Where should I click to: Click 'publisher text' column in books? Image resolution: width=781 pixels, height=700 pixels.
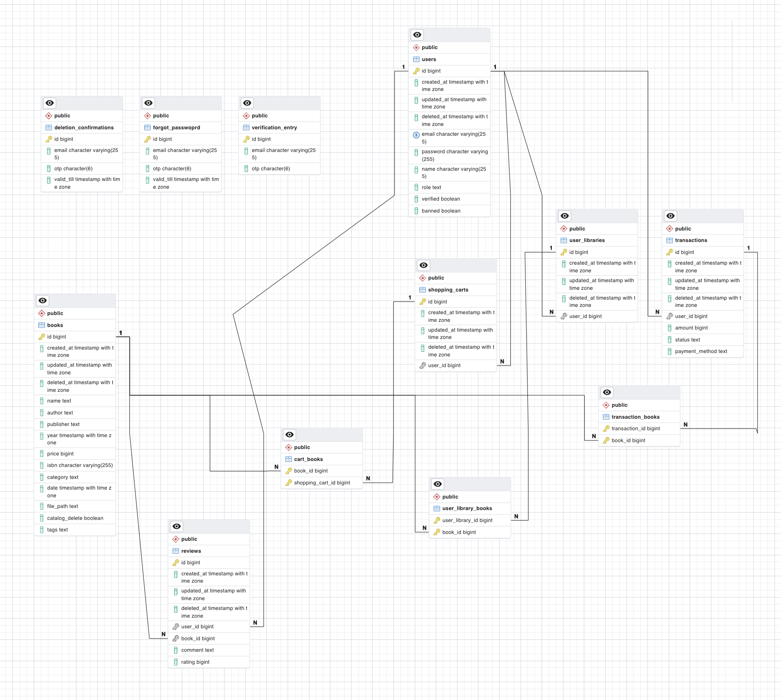click(75, 425)
